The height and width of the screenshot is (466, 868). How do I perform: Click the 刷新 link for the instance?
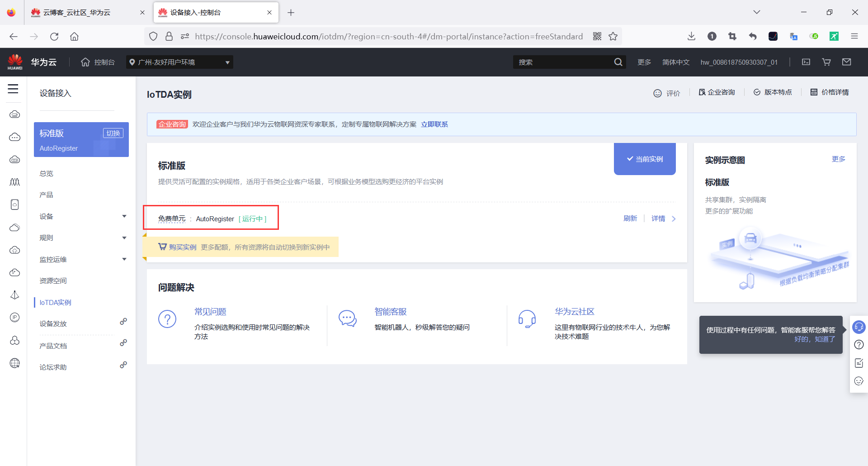(630, 219)
